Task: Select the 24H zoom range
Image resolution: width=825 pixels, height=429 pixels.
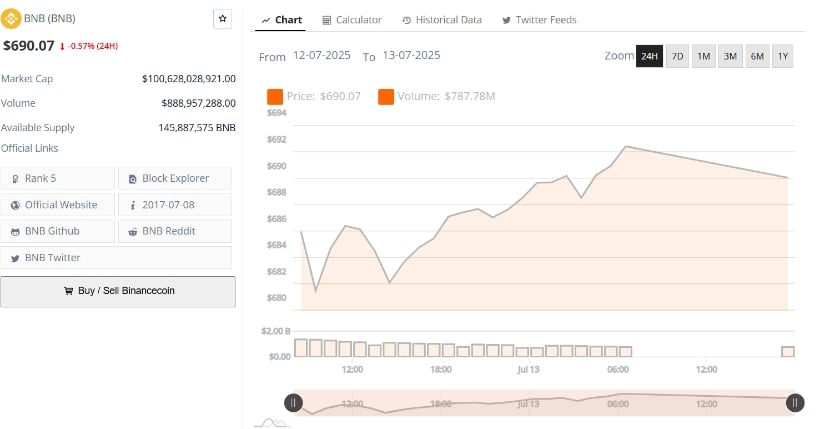Action: pyautogui.click(x=649, y=56)
